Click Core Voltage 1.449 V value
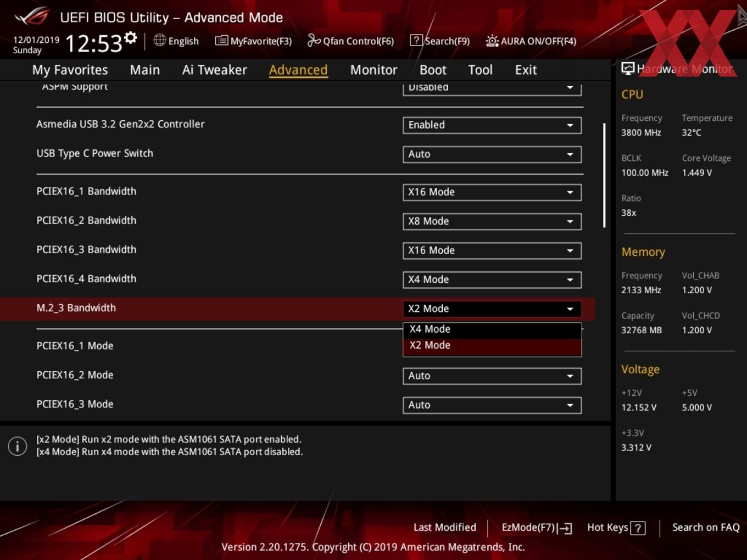Image resolution: width=747 pixels, height=560 pixels. 696,172
